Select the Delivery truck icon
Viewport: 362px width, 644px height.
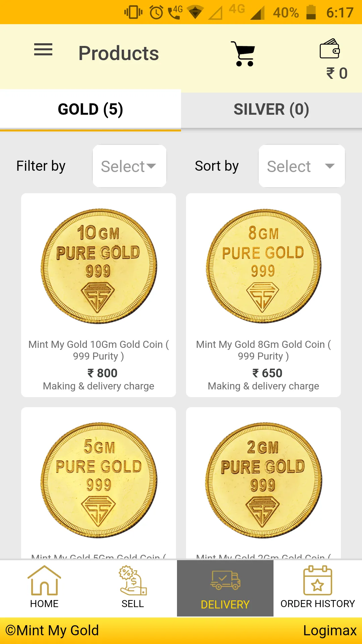(225, 580)
